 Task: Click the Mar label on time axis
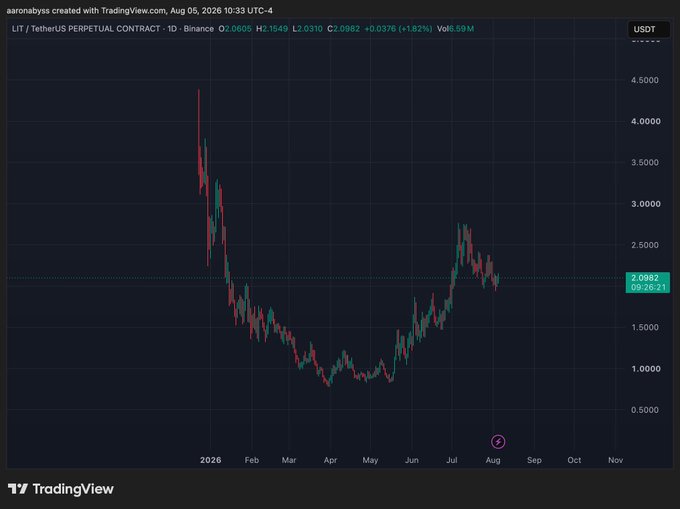[289, 460]
